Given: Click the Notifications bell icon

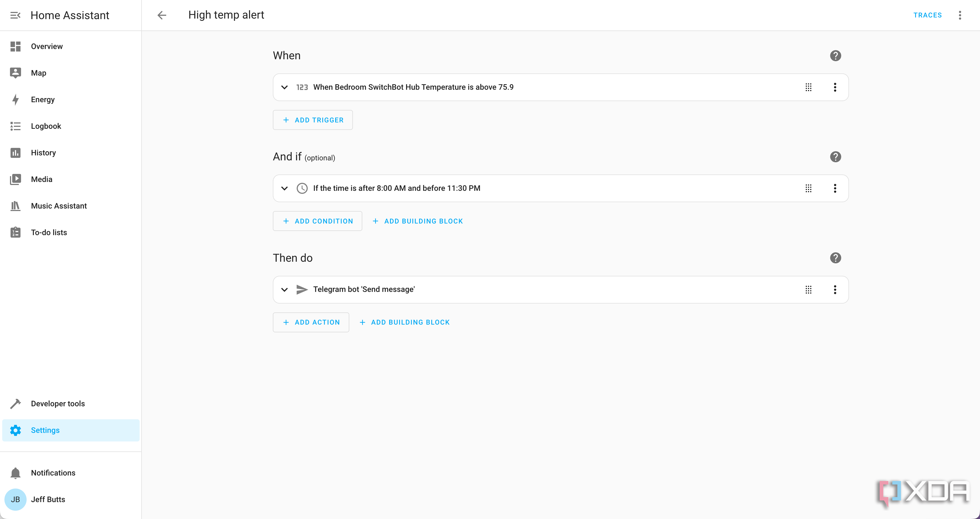Looking at the screenshot, I should 15,473.
